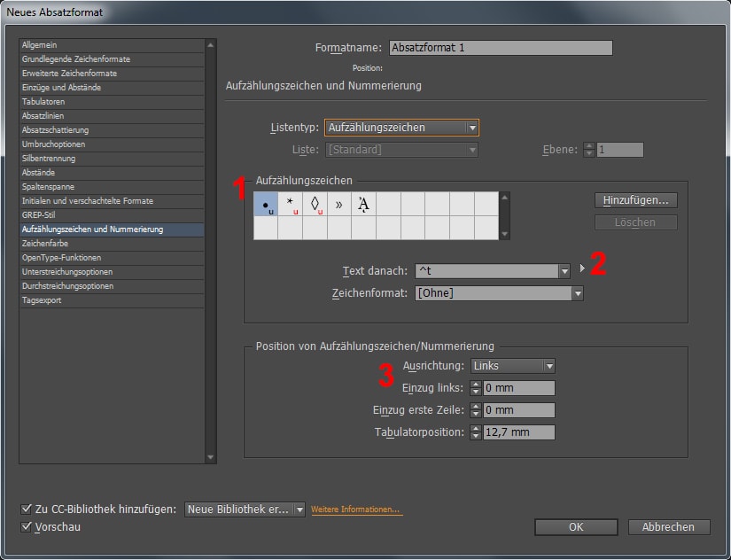Viewport: 731px width, 560px height.
Task: Open the Text danach special characters flyout arrow
Action: pos(582,268)
